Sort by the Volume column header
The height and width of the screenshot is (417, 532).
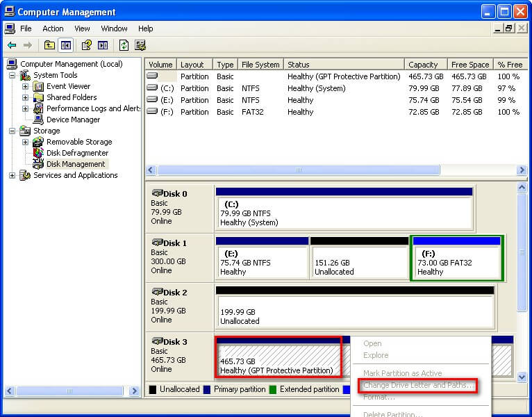(161, 65)
